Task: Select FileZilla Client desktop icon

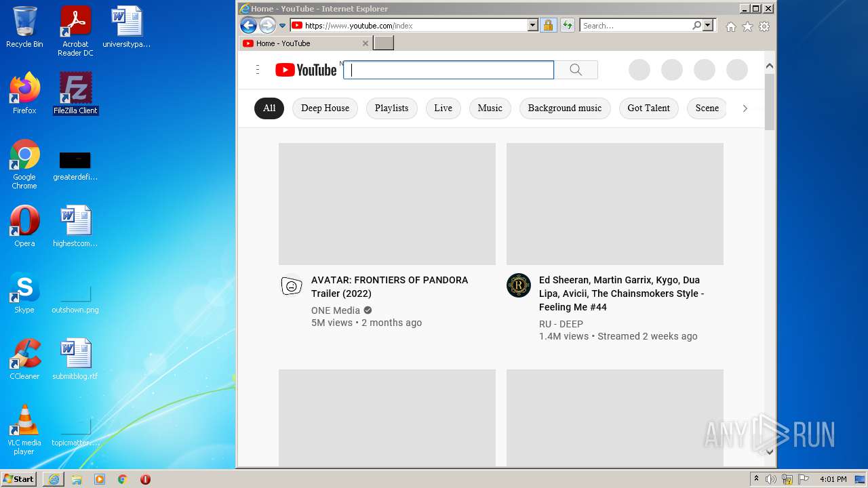Action: [x=75, y=94]
